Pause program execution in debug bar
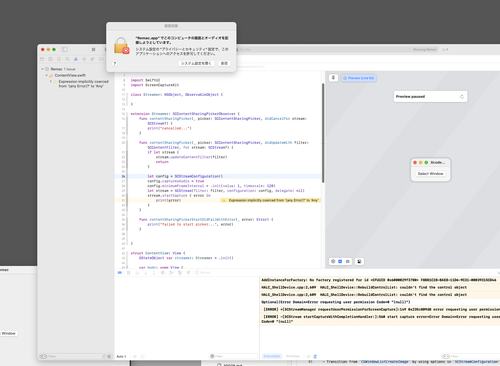The image size is (500, 366). pyautogui.click(x=128, y=273)
